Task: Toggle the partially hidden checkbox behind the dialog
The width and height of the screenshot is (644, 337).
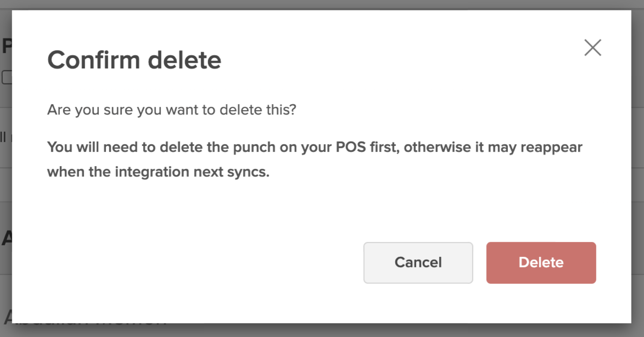Action: click(7, 77)
